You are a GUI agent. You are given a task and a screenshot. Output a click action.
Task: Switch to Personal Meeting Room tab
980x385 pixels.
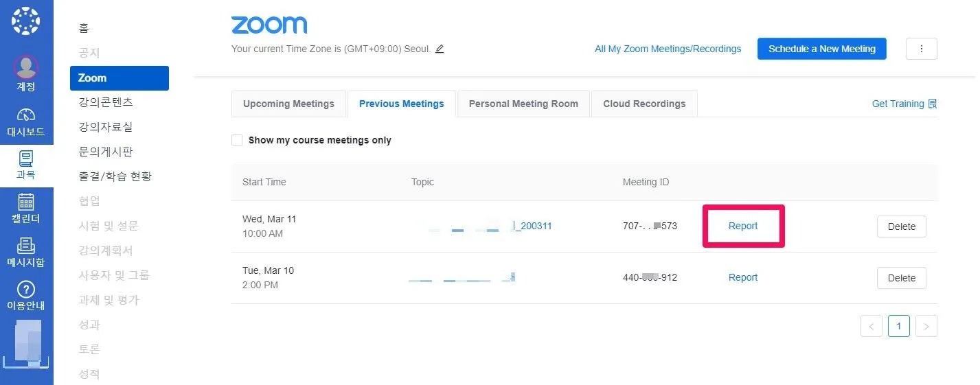pyautogui.click(x=523, y=104)
